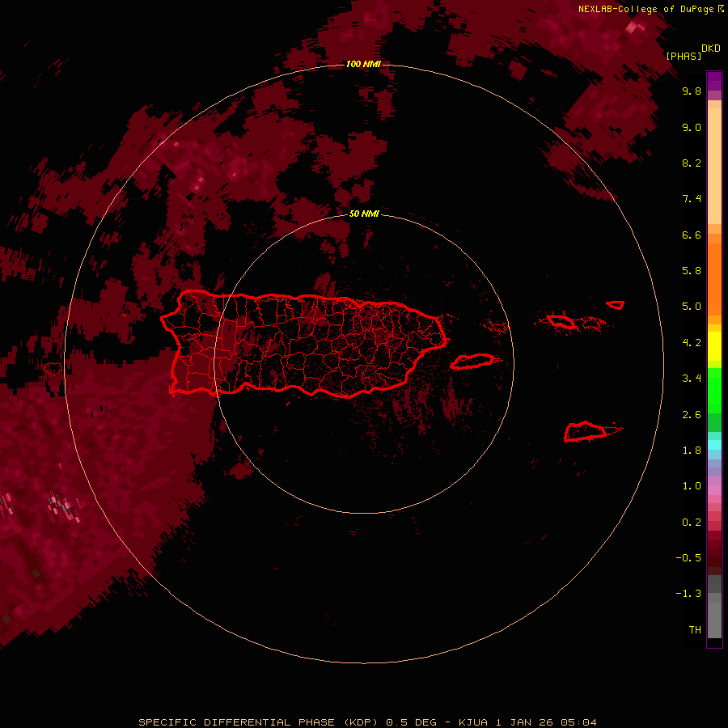Screen dimensions: 728x728
Task: Click the 9.0 color scale label
Action: [692, 127]
